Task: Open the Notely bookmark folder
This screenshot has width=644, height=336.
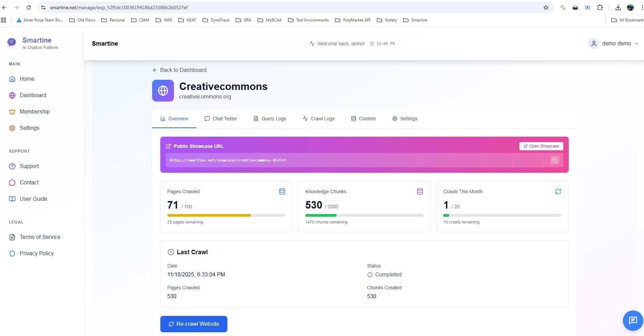Action: point(387,20)
